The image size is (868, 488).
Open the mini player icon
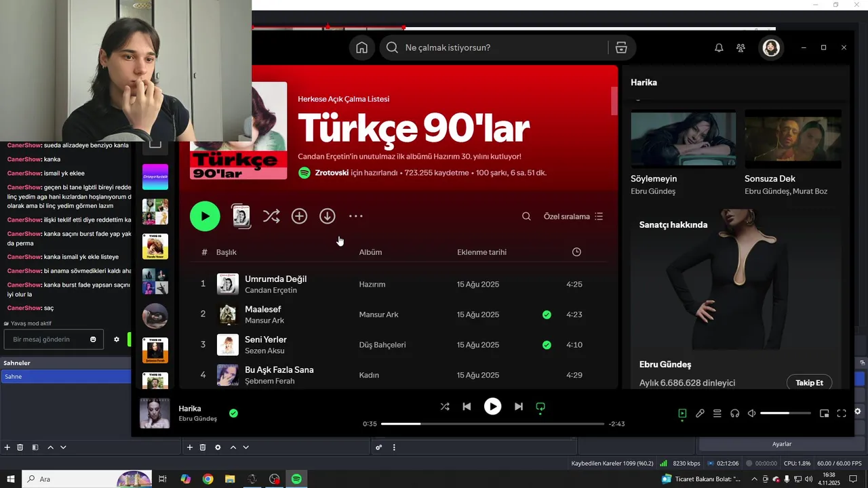click(825, 413)
